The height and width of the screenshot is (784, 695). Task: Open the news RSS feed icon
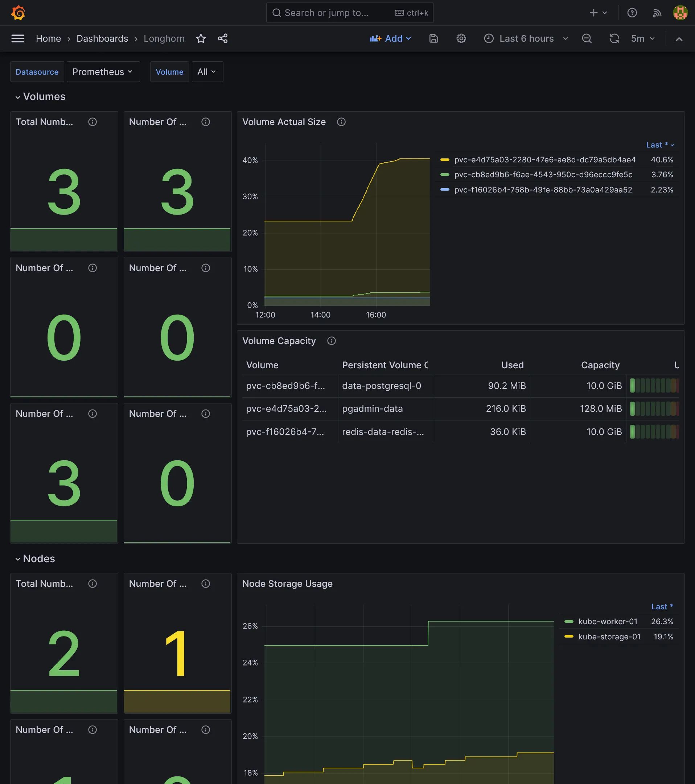pos(657,13)
